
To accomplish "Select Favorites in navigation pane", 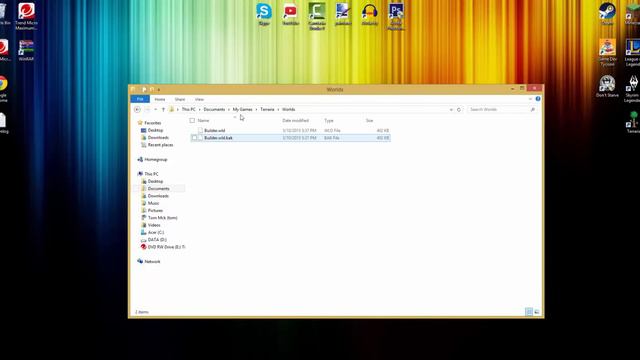I will point(153,123).
